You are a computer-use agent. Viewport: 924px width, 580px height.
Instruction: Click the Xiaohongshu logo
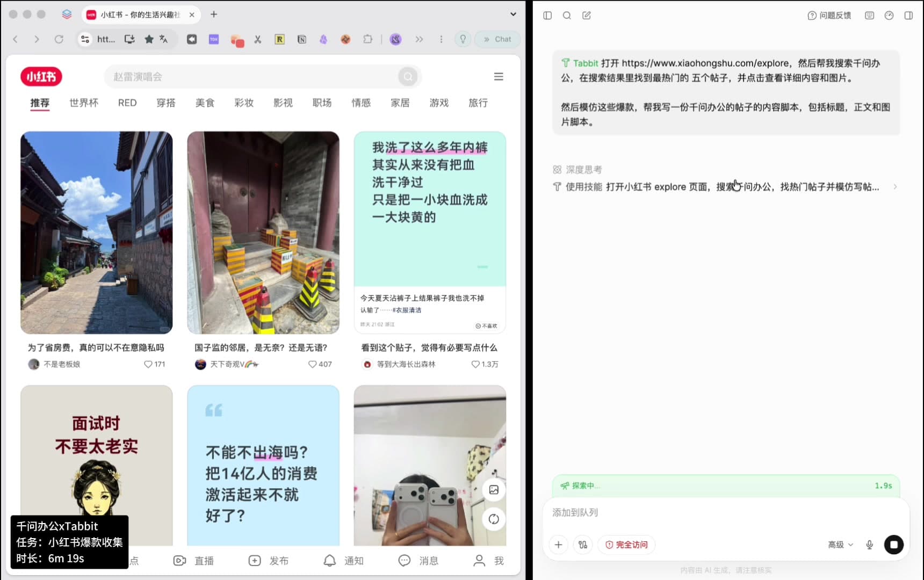coord(41,77)
